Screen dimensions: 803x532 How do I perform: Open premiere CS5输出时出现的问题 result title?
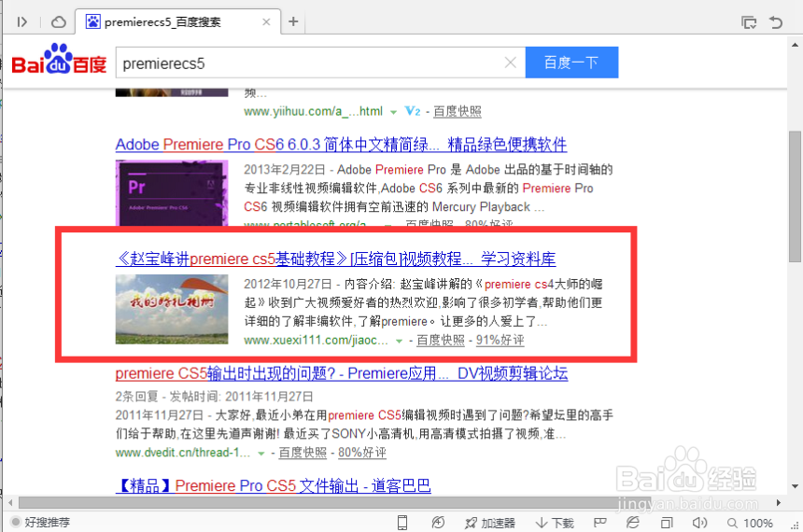[342, 373]
